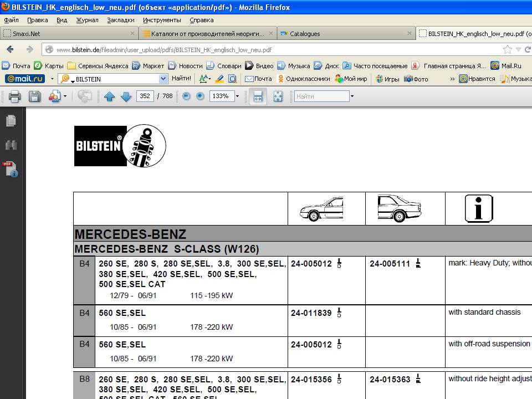Open the page thumbnails panel in the sidebar
532x399 pixels.
pos(11,121)
